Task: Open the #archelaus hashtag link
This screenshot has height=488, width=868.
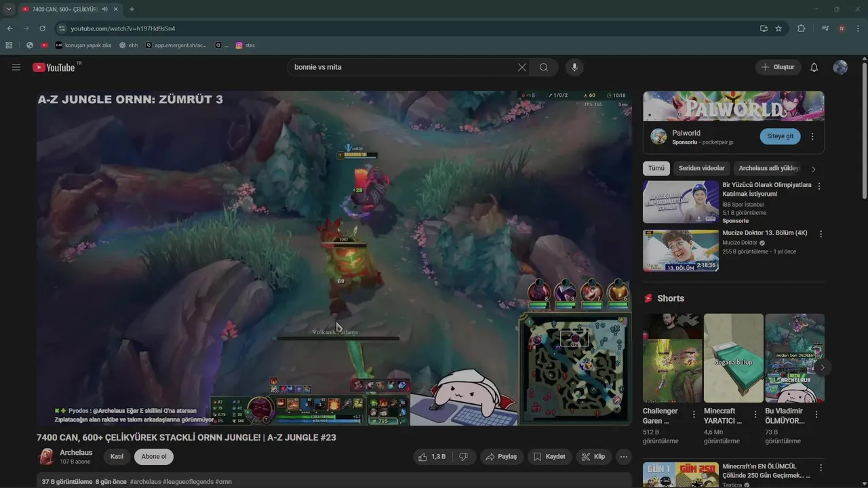Action: pyautogui.click(x=145, y=482)
